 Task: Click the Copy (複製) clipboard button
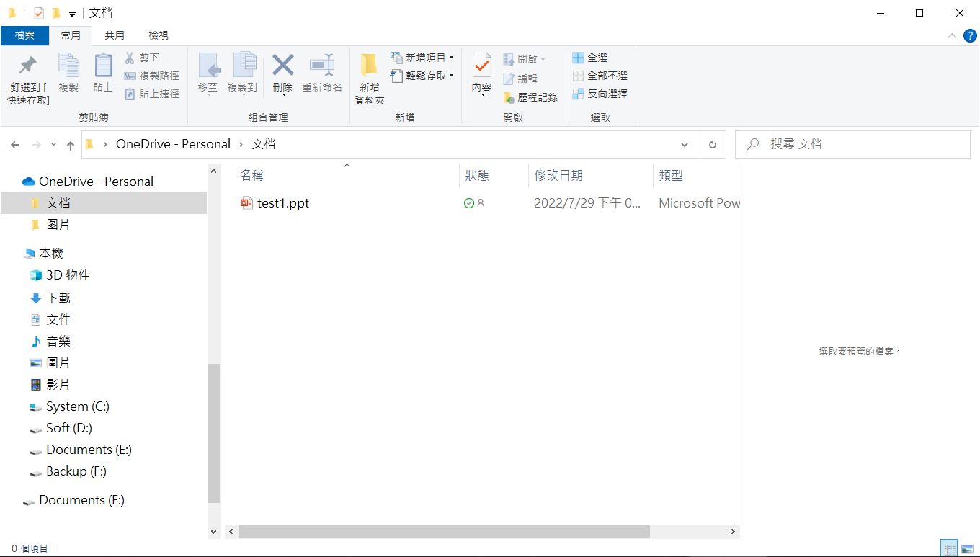point(68,73)
